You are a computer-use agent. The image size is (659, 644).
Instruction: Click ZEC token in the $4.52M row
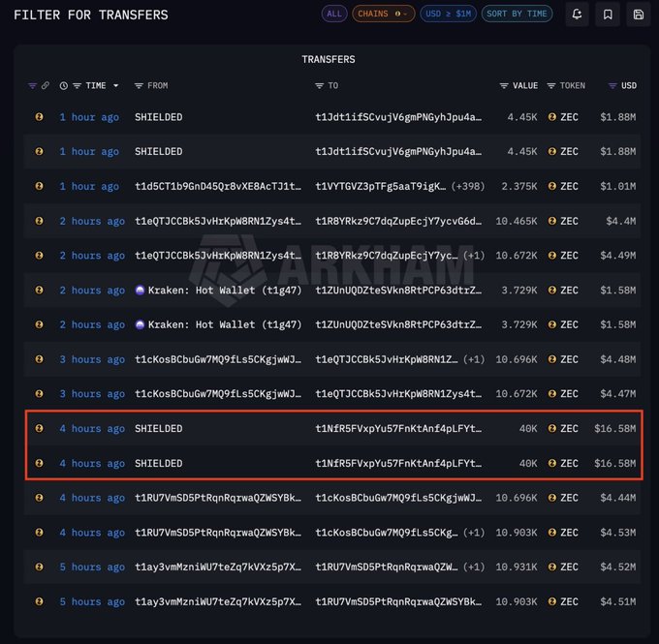pos(563,567)
